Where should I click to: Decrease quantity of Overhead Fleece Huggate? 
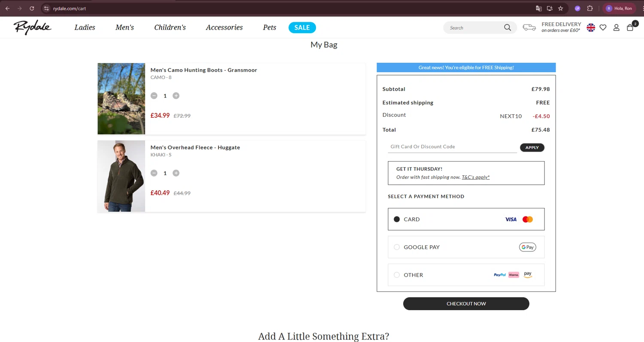[x=154, y=173]
